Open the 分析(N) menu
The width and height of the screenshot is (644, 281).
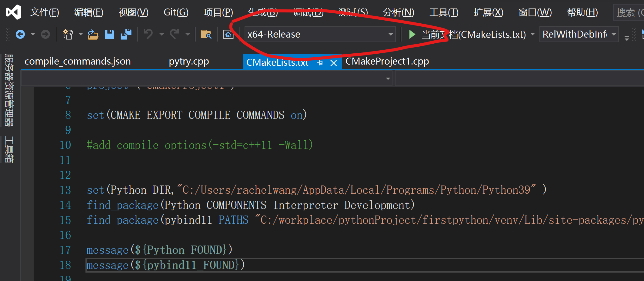399,12
